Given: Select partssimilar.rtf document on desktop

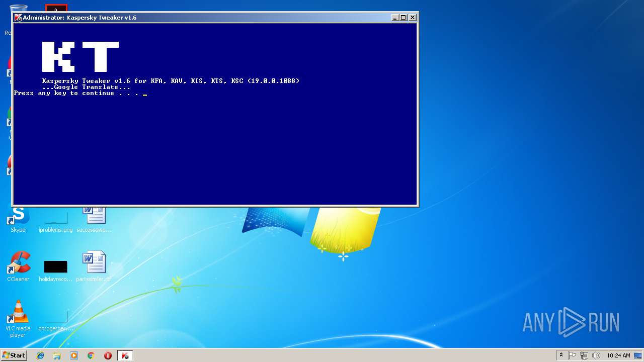Looking at the screenshot, I should click(94, 266).
